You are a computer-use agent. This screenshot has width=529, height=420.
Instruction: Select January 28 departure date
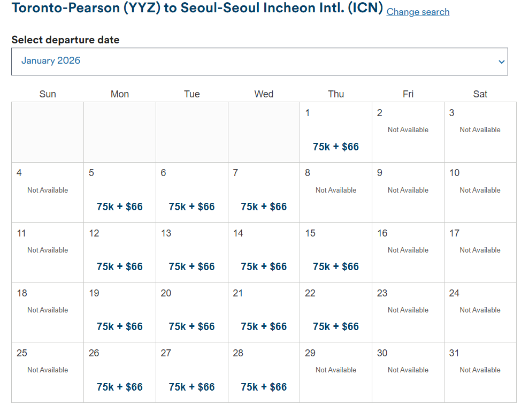tap(264, 387)
